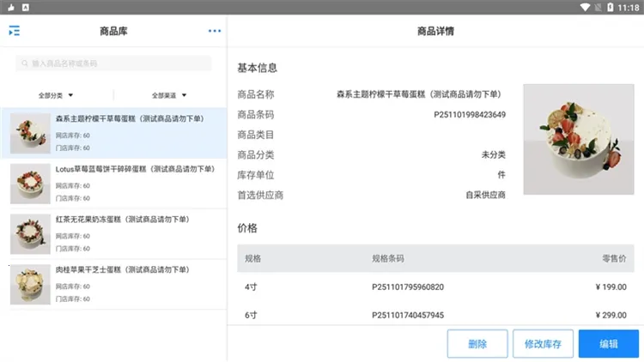The height and width of the screenshot is (362, 644).
Task: Open the sidebar navigation menu icon
Action: [x=15, y=31]
